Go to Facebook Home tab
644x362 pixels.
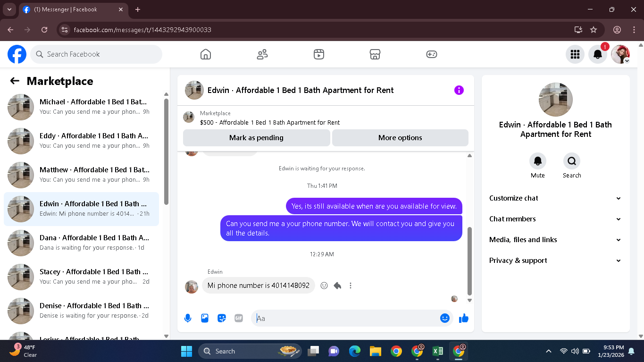(206, 54)
